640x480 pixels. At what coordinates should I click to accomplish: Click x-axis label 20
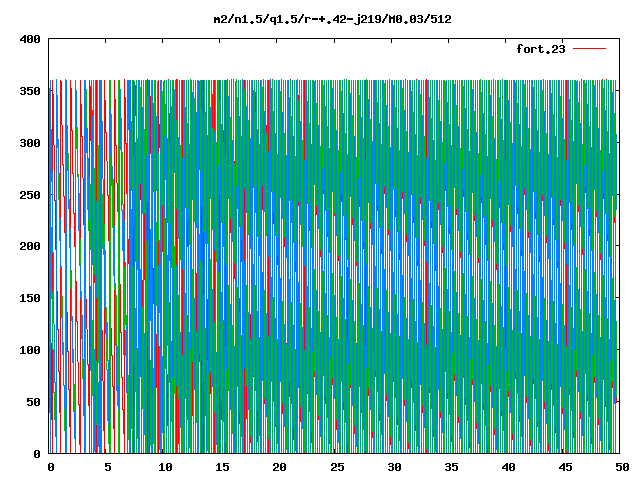pyautogui.click(x=279, y=467)
